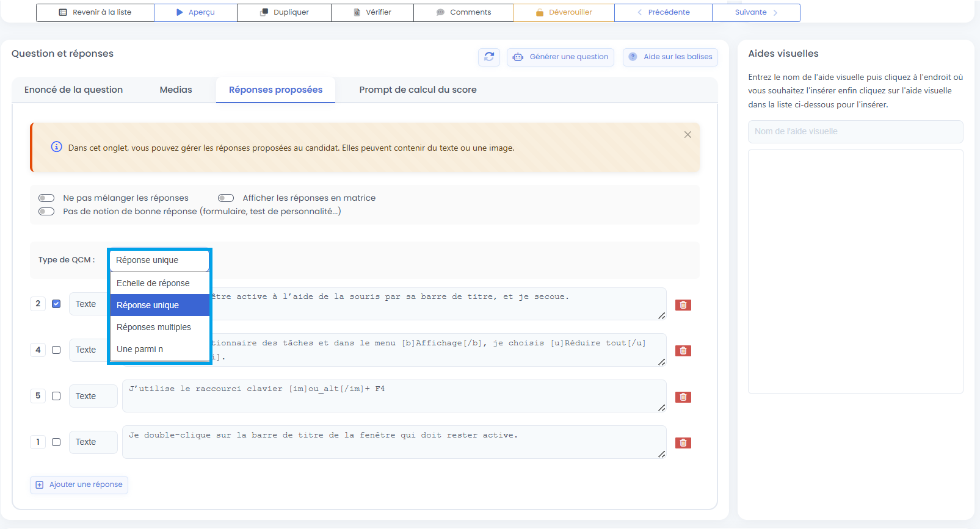
Task: Click the answer text Je double-clique sur la barre
Action: pos(394,442)
